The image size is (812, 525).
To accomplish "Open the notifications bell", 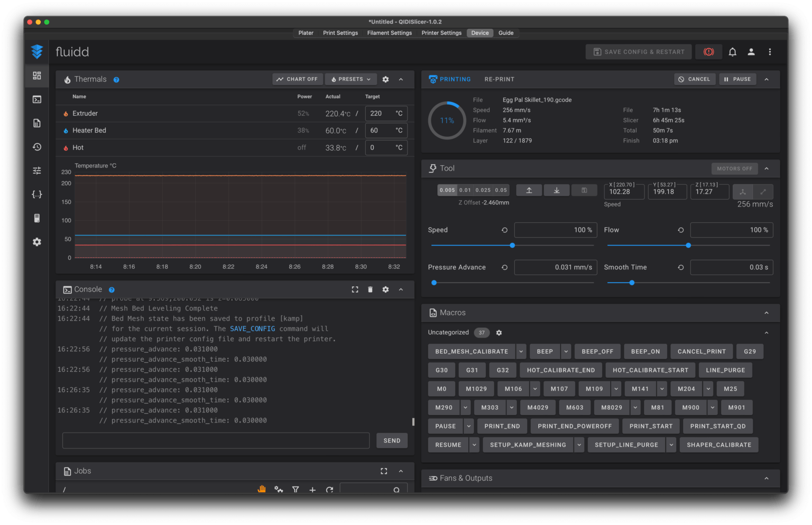I will [x=732, y=52].
